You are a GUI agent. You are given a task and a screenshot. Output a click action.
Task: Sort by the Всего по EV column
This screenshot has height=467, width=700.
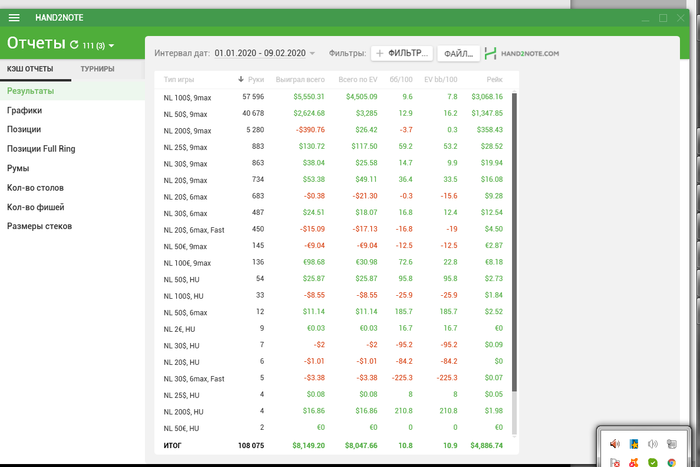tap(358, 79)
